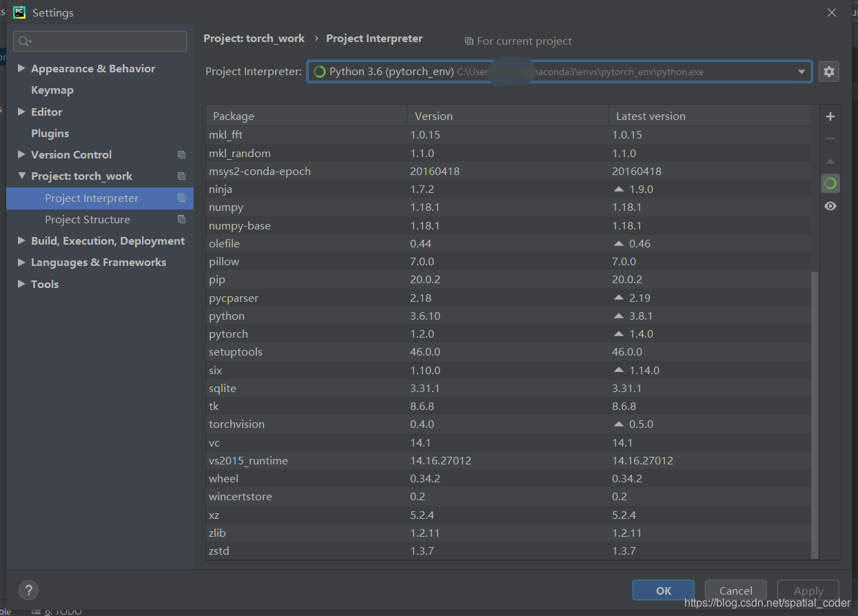Select the tk package row
This screenshot has width=858, height=616.
[x=509, y=407]
